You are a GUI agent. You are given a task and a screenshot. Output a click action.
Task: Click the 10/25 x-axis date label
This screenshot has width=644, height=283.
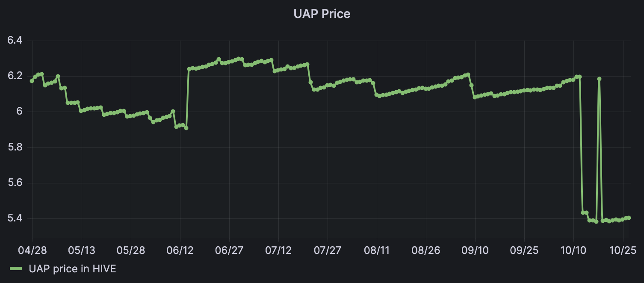[623, 249]
